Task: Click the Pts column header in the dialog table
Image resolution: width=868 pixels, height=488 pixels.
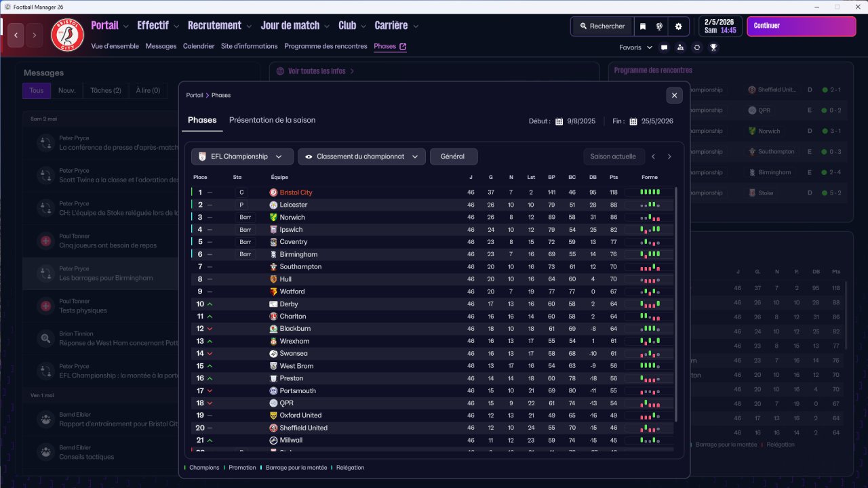Action: point(614,178)
